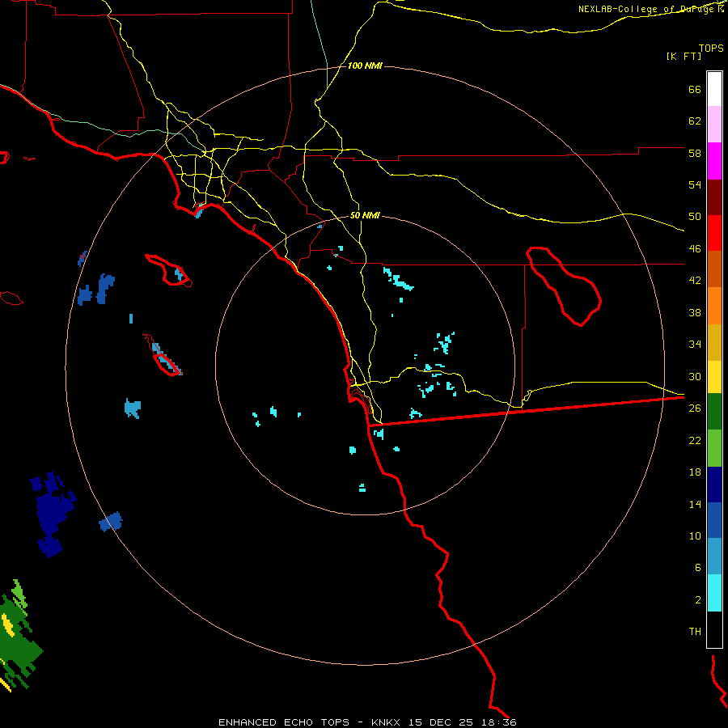Click the large navy blue echo area
Viewport: 728px width, 728px height.
point(53,514)
